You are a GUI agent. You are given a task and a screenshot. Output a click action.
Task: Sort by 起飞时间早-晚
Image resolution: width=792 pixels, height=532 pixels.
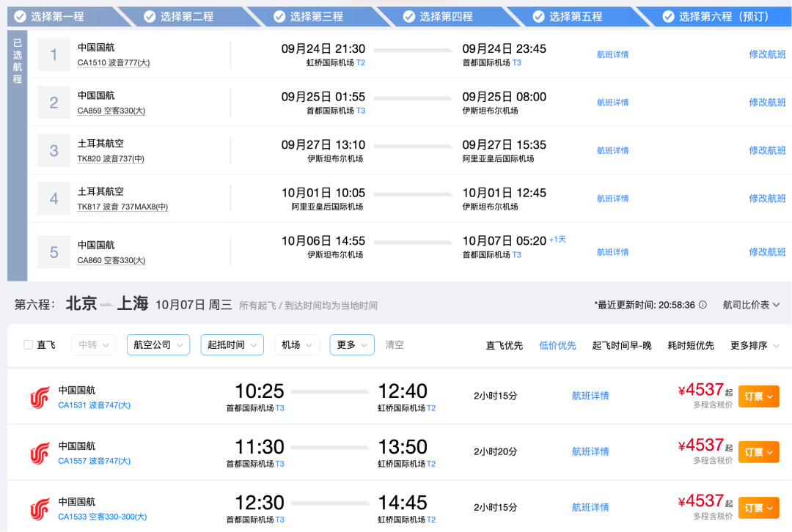pyautogui.click(x=622, y=346)
